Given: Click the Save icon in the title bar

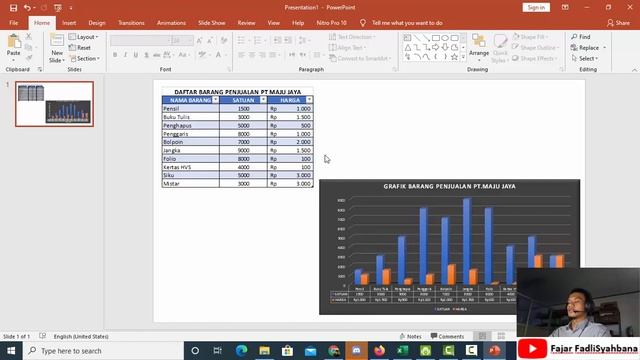Looking at the screenshot, I should click(13, 8).
